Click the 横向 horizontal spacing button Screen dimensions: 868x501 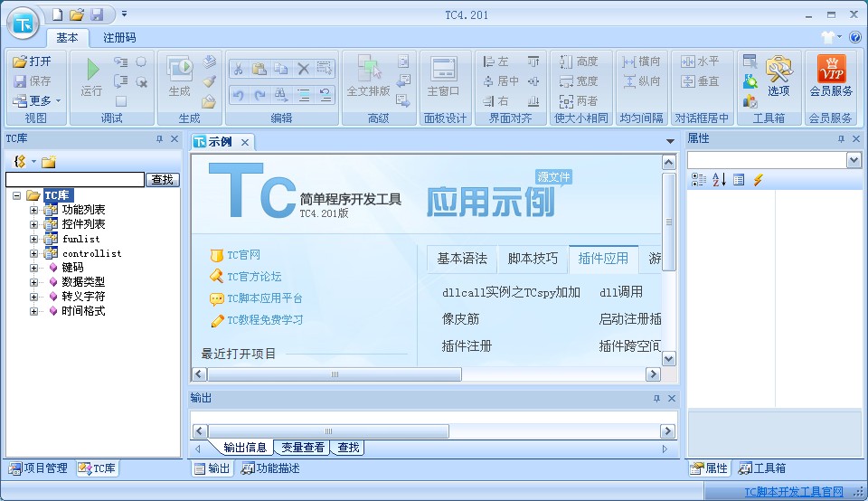[641, 61]
